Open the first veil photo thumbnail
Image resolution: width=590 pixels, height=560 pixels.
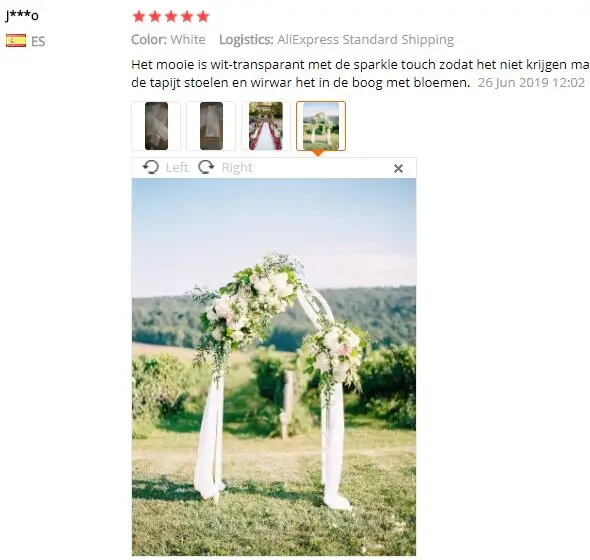(157, 126)
